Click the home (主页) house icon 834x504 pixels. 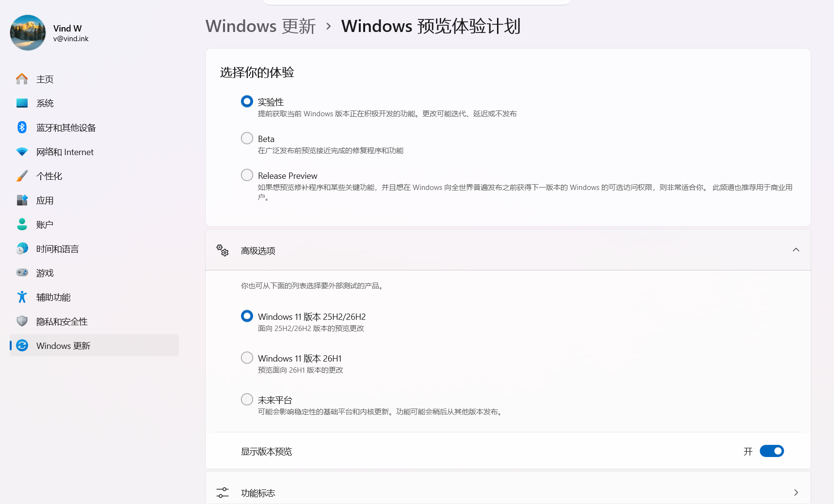[x=22, y=79]
